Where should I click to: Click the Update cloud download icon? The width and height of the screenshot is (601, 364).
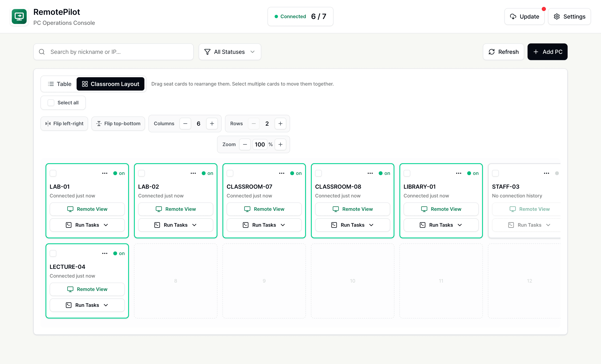[x=513, y=16]
